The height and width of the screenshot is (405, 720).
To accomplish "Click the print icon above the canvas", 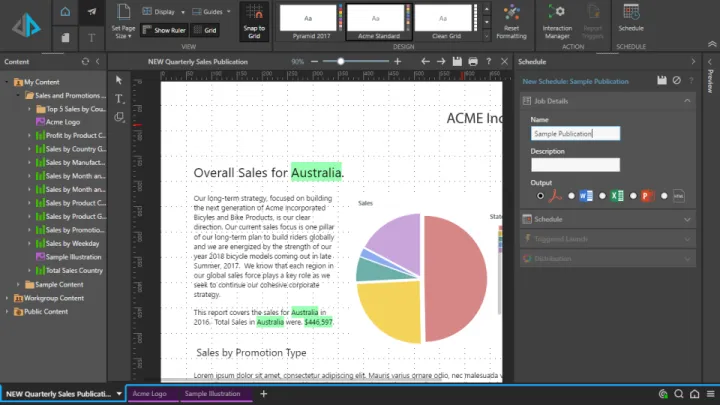I will point(473,62).
